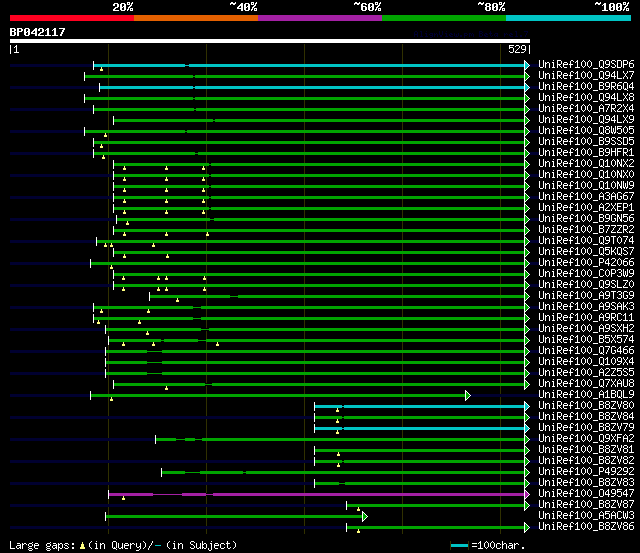Click the UniRef100_Q10NW9 label
The width and height of the screenshot is (640, 553).
click(x=586, y=186)
